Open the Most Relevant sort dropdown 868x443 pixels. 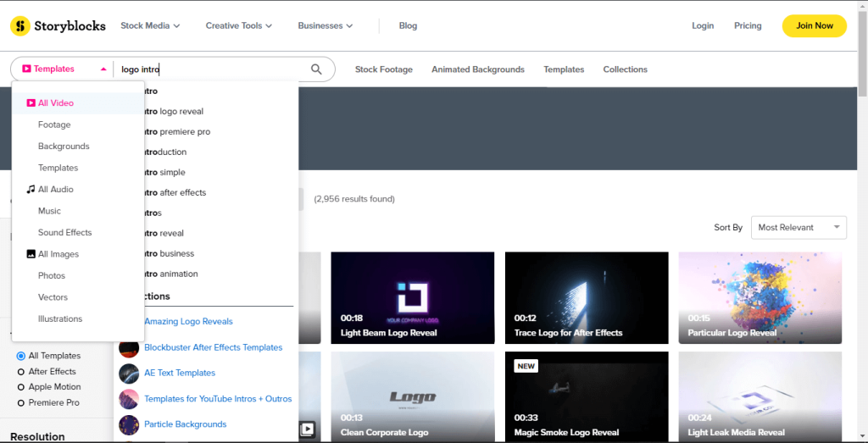[798, 227]
